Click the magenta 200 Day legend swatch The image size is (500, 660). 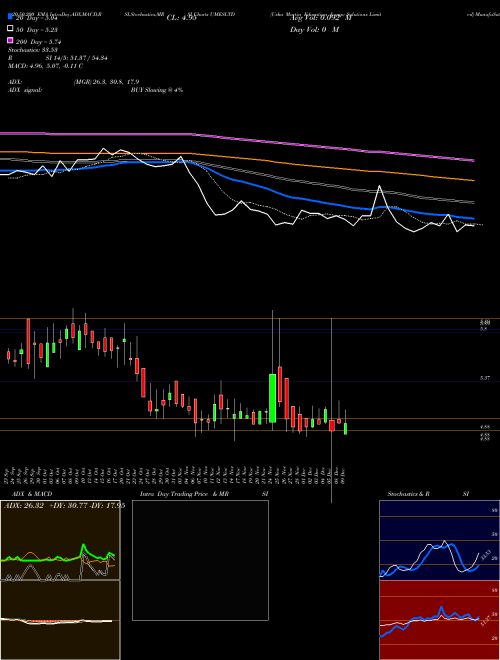[x=11, y=40]
